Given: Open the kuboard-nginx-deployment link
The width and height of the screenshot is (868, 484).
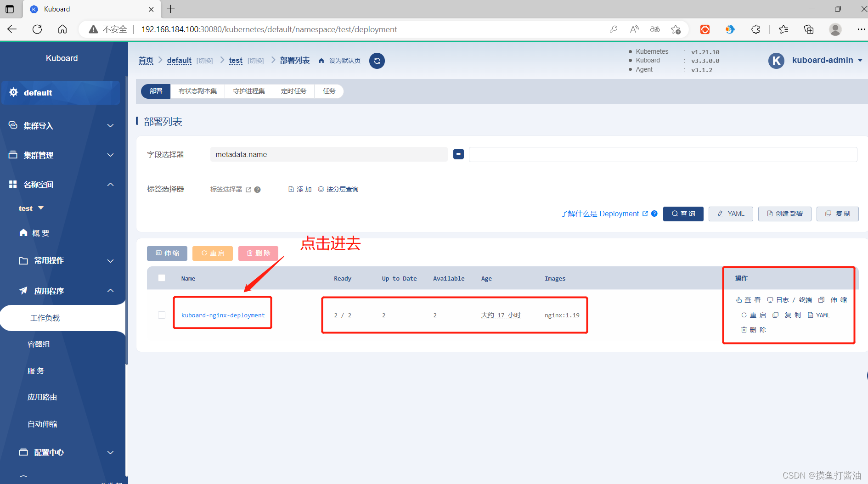Looking at the screenshot, I should pyautogui.click(x=223, y=315).
